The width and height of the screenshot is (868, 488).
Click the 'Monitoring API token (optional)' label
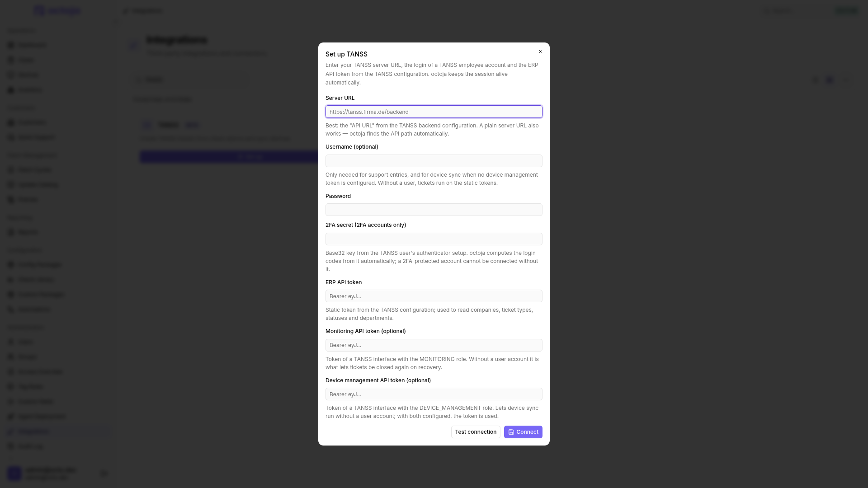point(366,331)
